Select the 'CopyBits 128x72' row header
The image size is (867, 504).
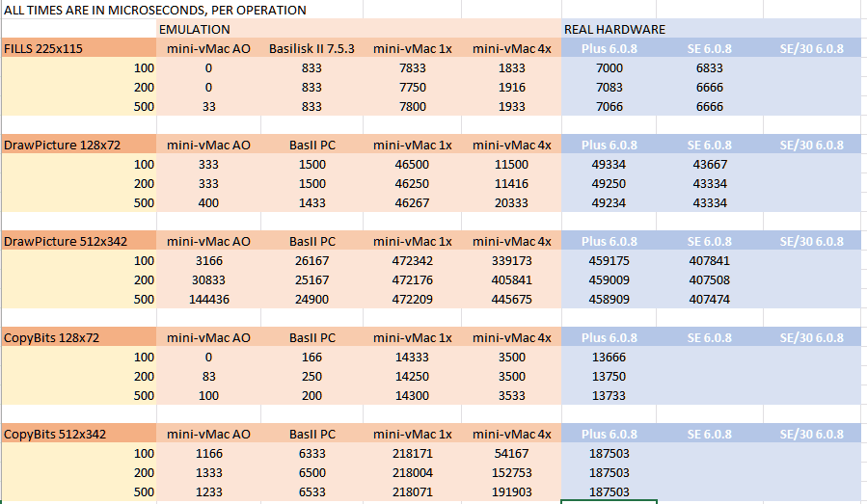(79, 337)
